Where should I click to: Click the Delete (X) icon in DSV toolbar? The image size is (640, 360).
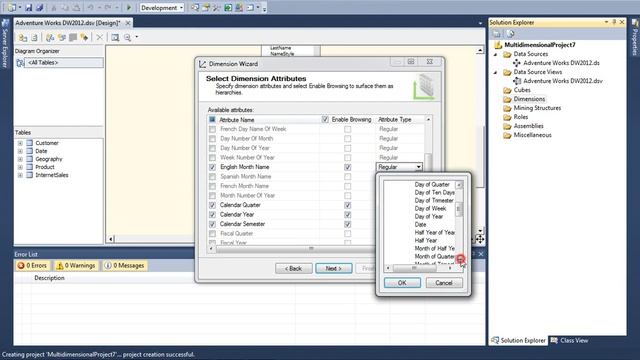point(100,38)
